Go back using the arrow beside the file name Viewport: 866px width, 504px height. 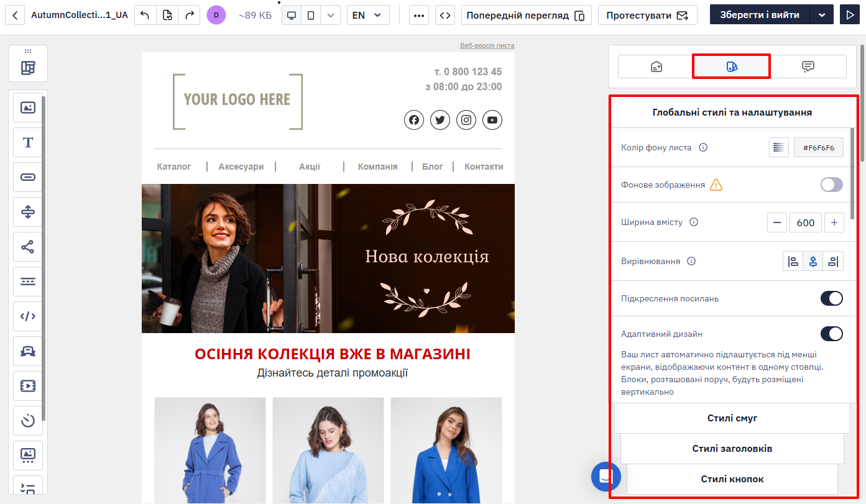pos(15,15)
